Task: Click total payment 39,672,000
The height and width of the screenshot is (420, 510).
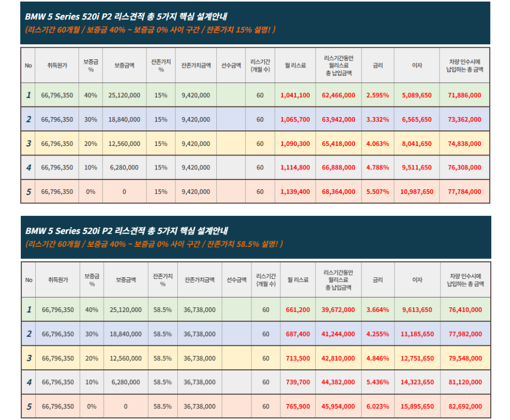Action: (x=338, y=310)
